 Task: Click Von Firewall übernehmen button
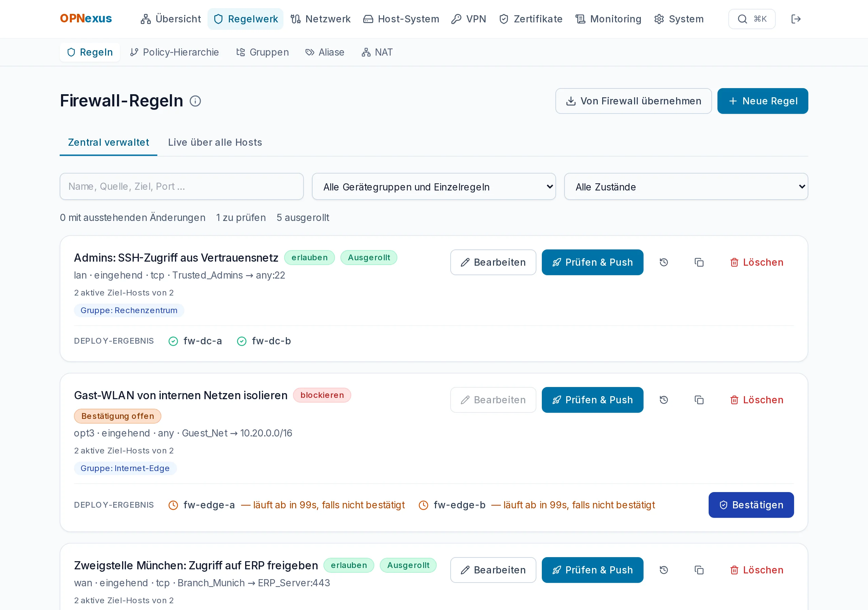pyautogui.click(x=633, y=101)
